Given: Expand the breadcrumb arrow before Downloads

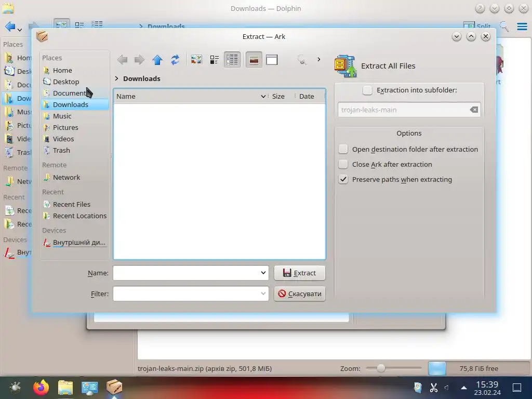Looking at the screenshot, I should tap(117, 78).
